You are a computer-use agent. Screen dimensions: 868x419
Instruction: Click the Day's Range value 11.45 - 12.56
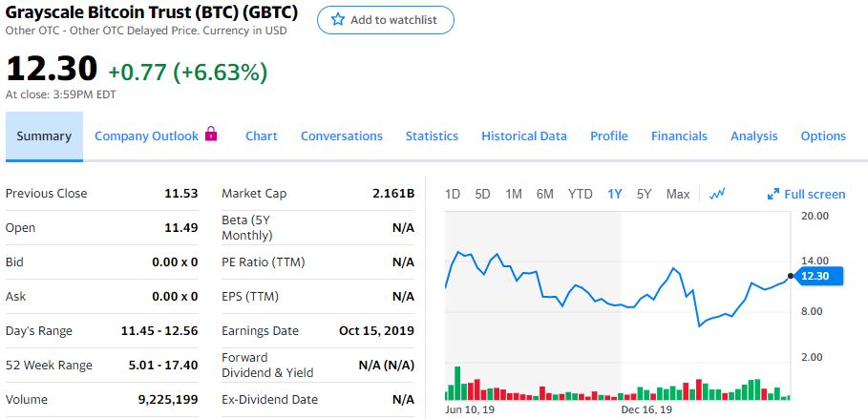coord(159,331)
